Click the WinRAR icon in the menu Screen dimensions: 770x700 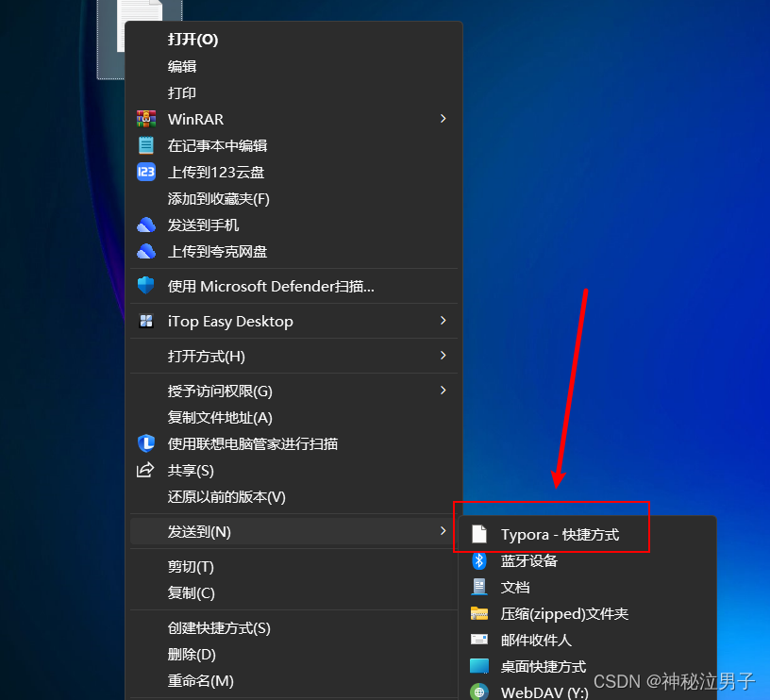pyautogui.click(x=146, y=119)
